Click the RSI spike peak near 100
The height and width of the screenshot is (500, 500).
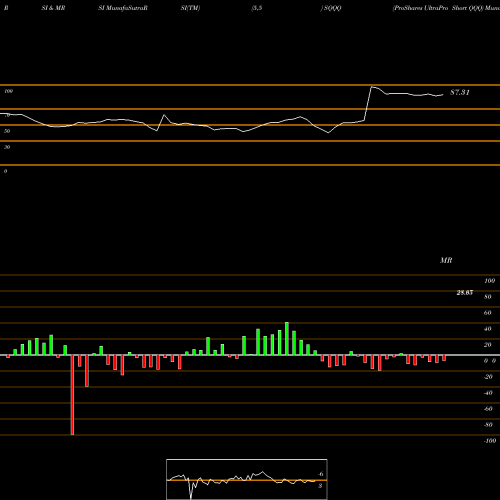372,87
